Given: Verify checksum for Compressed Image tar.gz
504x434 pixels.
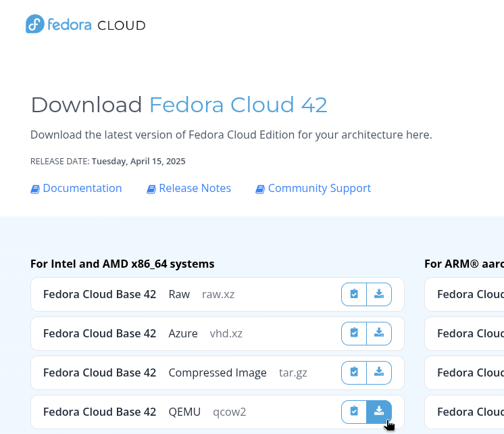Looking at the screenshot, I should [354, 372].
